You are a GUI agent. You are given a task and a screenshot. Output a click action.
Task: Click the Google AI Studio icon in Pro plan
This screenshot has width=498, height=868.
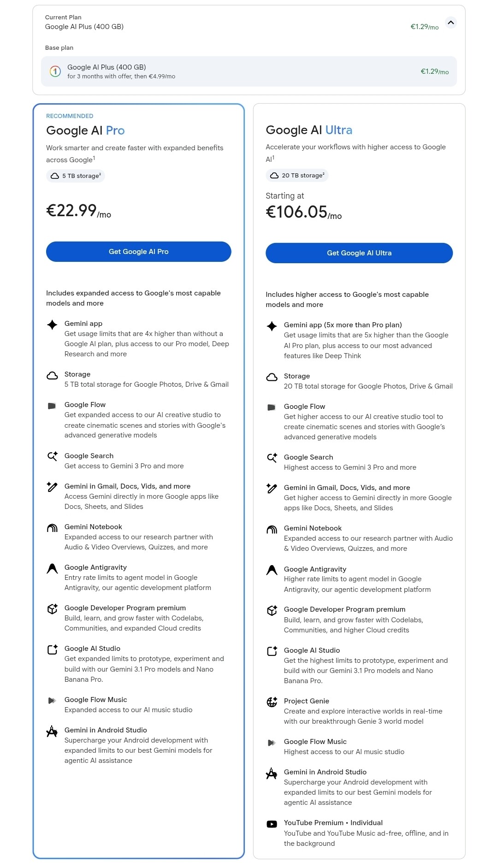coord(53,650)
